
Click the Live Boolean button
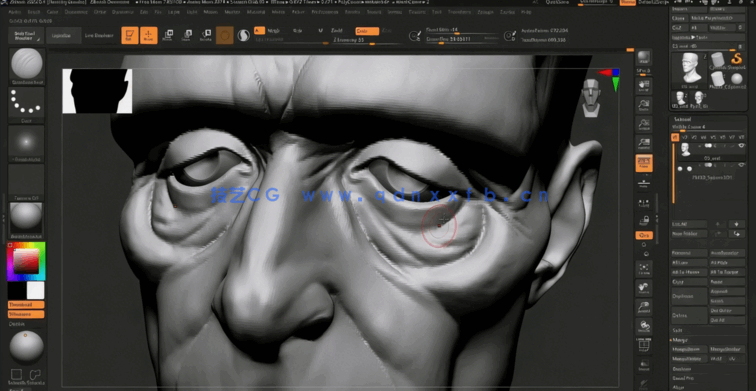pyautogui.click(x=99, y=35)
